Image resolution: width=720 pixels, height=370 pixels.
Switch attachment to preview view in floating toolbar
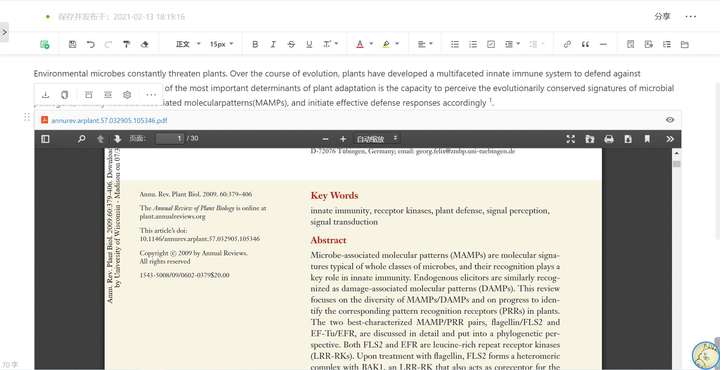click(108, 95)
